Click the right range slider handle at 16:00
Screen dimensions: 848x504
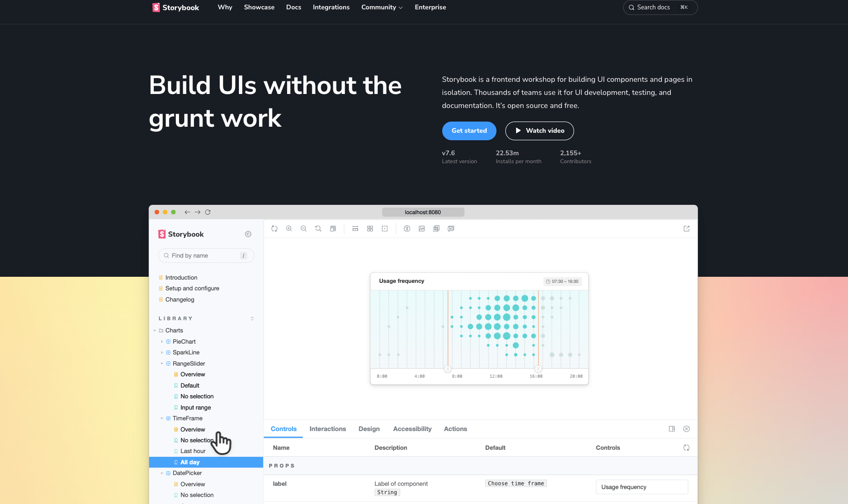(538, 369)
